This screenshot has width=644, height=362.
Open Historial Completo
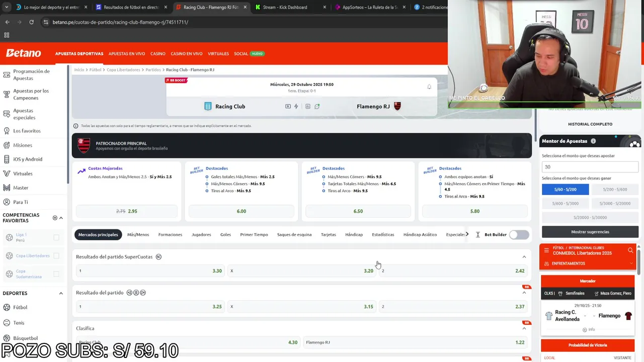point(590,124)
